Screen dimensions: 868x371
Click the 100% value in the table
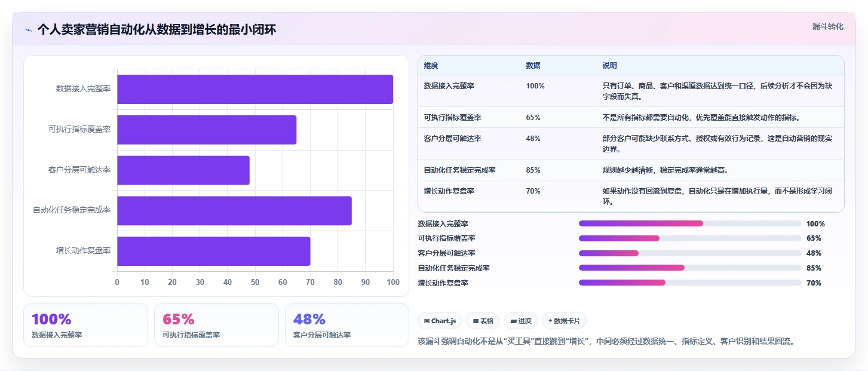click(x=535, y=86)
